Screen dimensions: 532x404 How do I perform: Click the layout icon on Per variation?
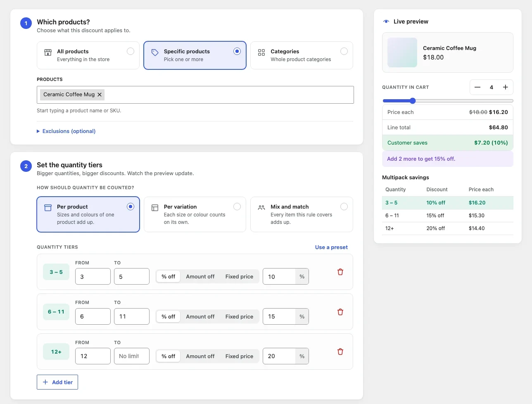tap(155, 208)
